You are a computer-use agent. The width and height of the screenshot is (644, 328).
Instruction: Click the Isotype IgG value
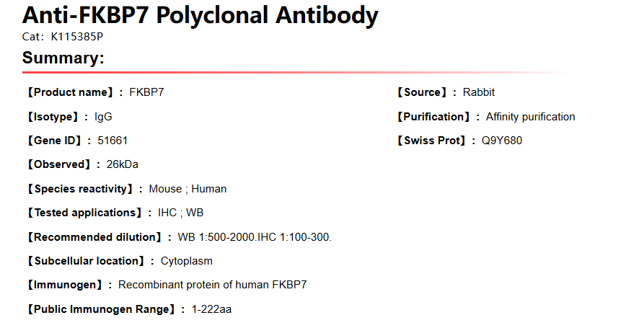[103, 117]
